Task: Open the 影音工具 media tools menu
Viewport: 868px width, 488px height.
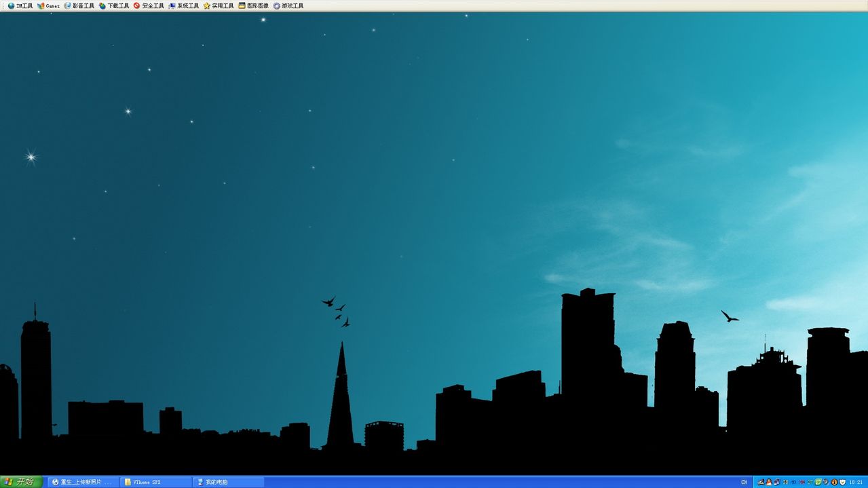Action: pyautogui.click(x=79, y=5)
